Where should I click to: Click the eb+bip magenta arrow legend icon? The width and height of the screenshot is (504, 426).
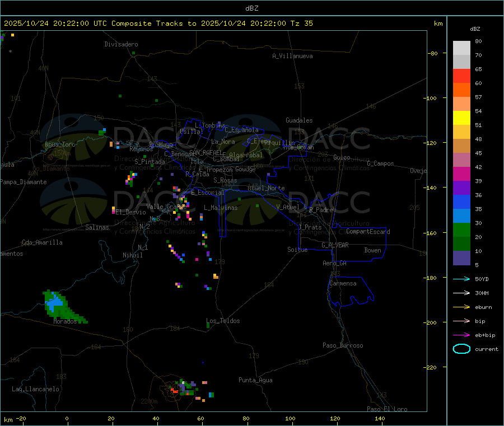[461, 335]
